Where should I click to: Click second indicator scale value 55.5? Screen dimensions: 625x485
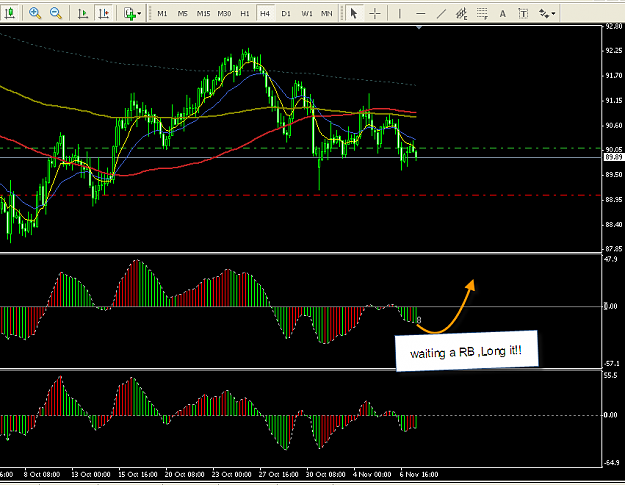(611, 375)
